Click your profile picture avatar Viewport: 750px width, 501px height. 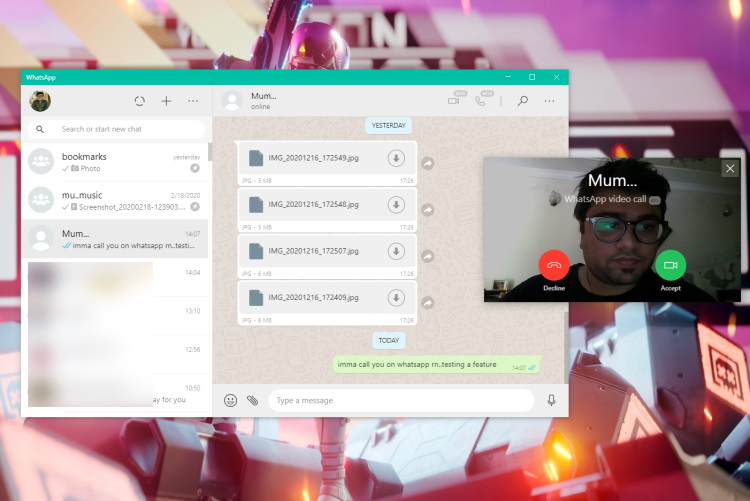coord(40,101)
